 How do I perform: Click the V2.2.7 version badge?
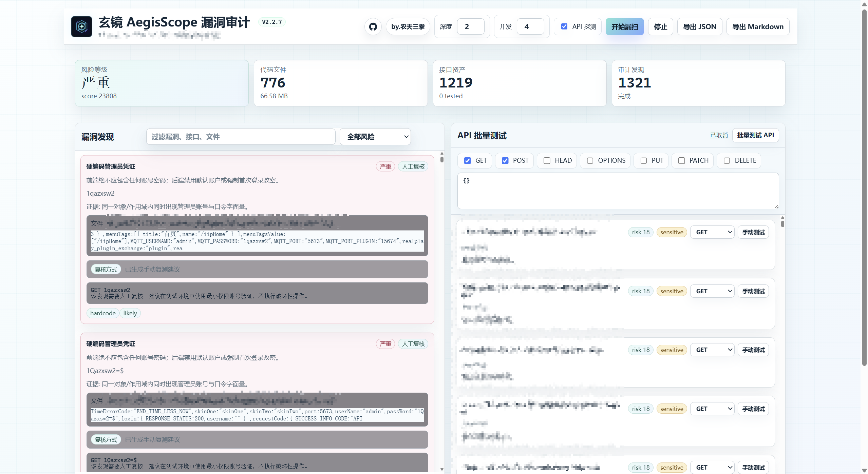pyautogui.click(x=272, y=22)
